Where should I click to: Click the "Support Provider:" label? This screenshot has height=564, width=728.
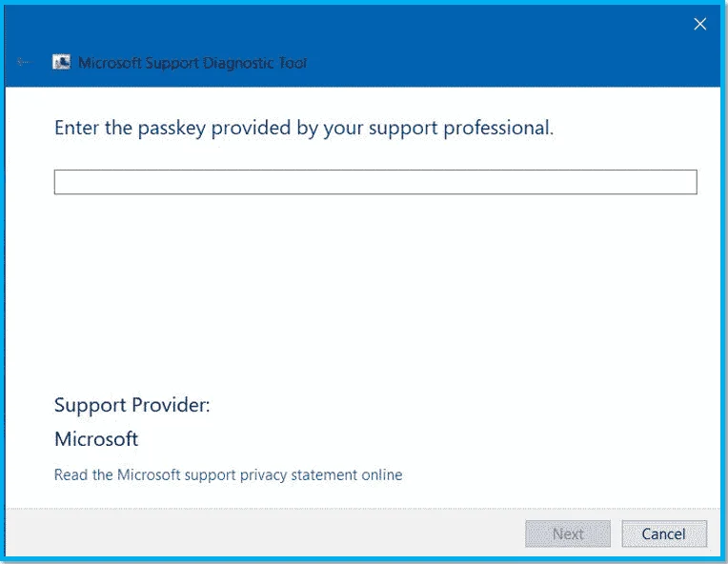(x=132, y=405)
